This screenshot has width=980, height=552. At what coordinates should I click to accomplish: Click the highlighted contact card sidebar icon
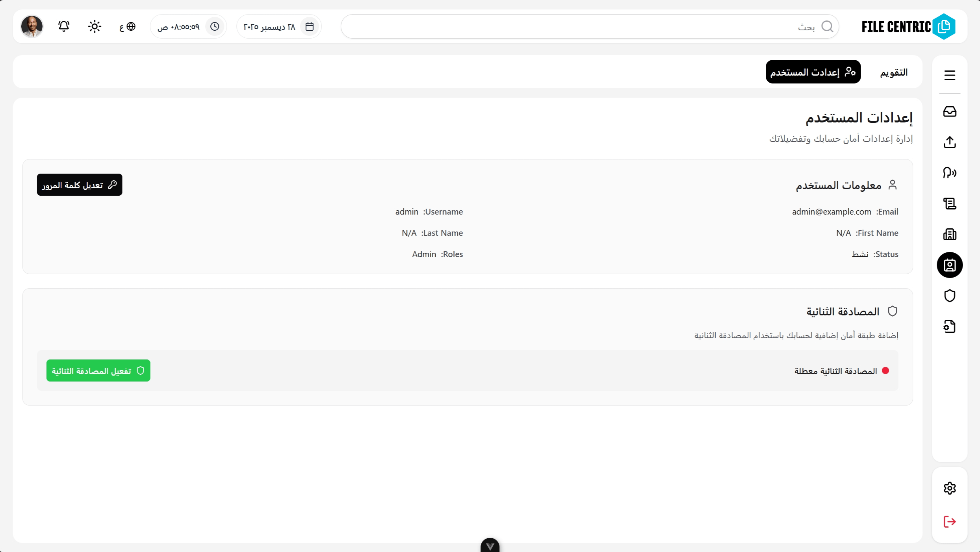tap(949, 265)
